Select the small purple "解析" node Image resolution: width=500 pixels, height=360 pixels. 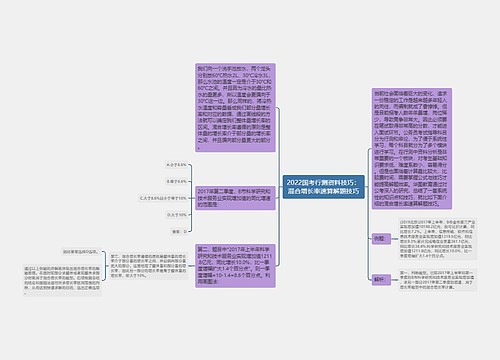[381, 280]
